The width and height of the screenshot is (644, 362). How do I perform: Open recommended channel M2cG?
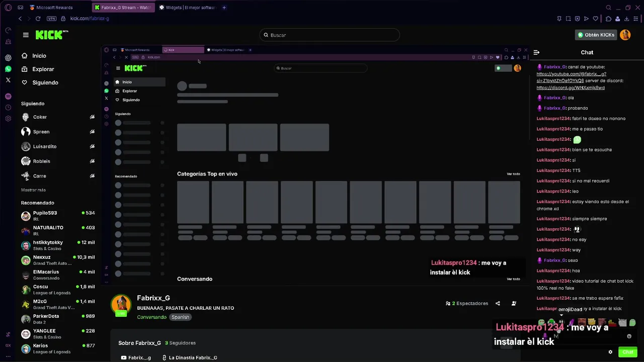(x=58, y=304)
